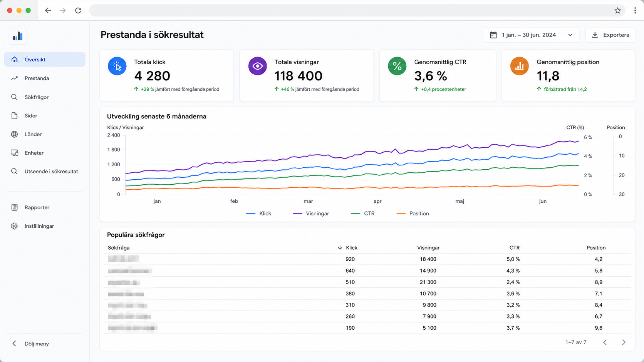The width and height of the screenshot is (644, 362).
Task: Click the green percent icon on Genomsnittlig CTR
Action: click(397, 66)
